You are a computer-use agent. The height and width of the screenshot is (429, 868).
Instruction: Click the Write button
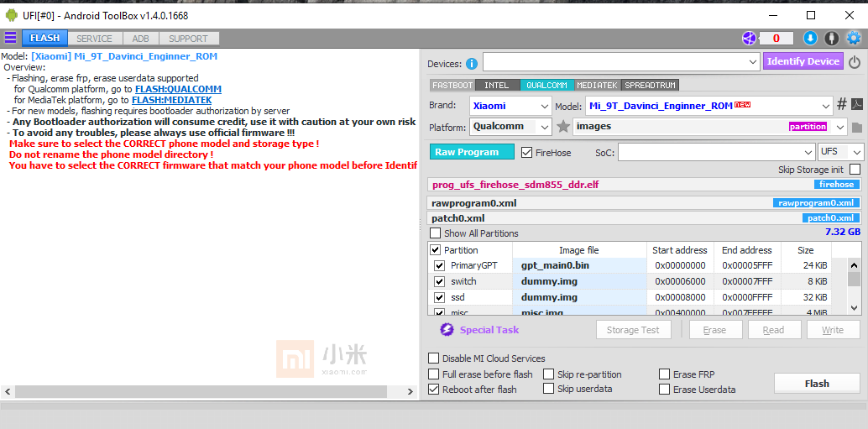(833, 330)
